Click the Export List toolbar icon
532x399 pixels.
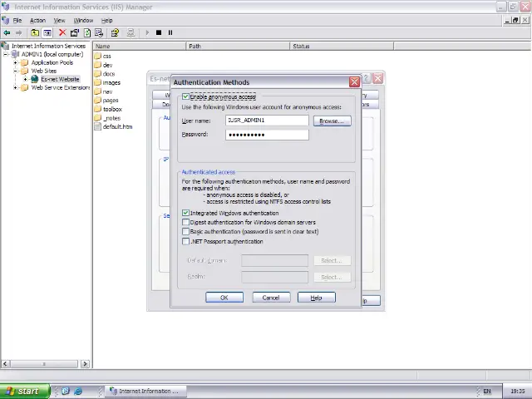99,32
